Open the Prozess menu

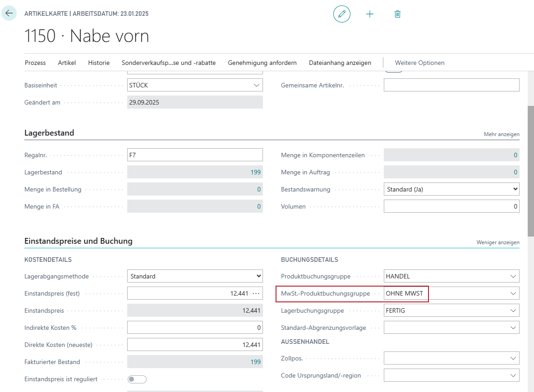point(35,63)
